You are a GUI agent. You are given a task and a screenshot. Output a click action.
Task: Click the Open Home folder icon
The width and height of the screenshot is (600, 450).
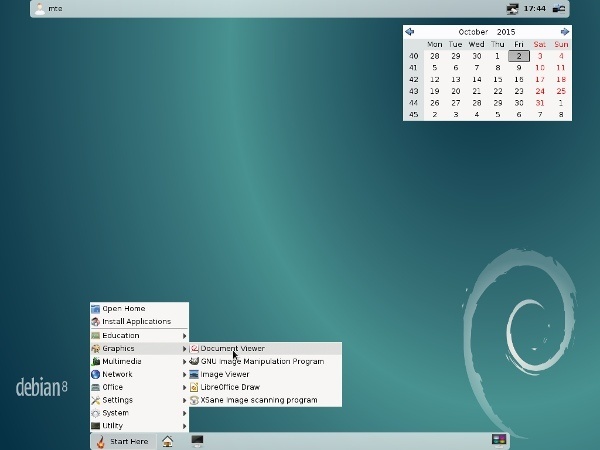tap(96, 309)
